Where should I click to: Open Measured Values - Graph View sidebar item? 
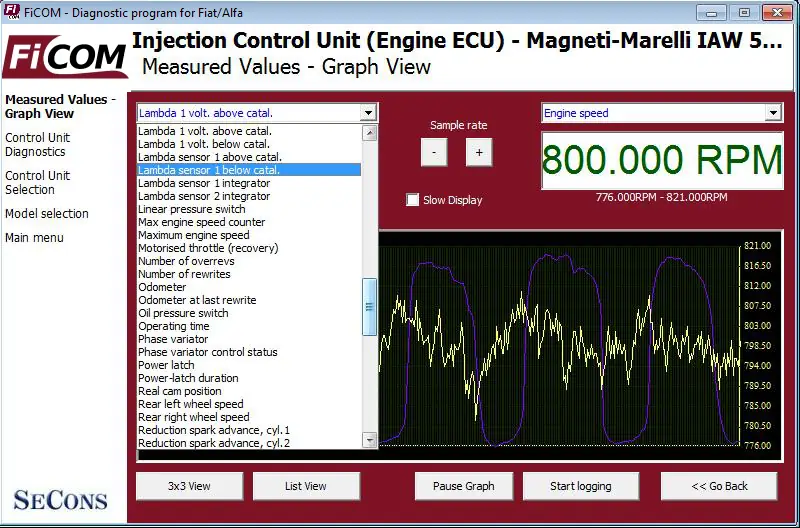(60, 107)
